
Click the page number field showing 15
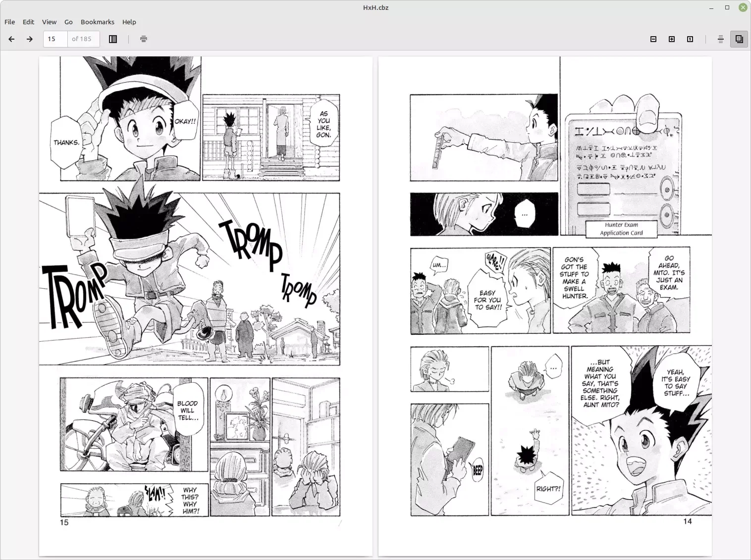tap(55, 39)
